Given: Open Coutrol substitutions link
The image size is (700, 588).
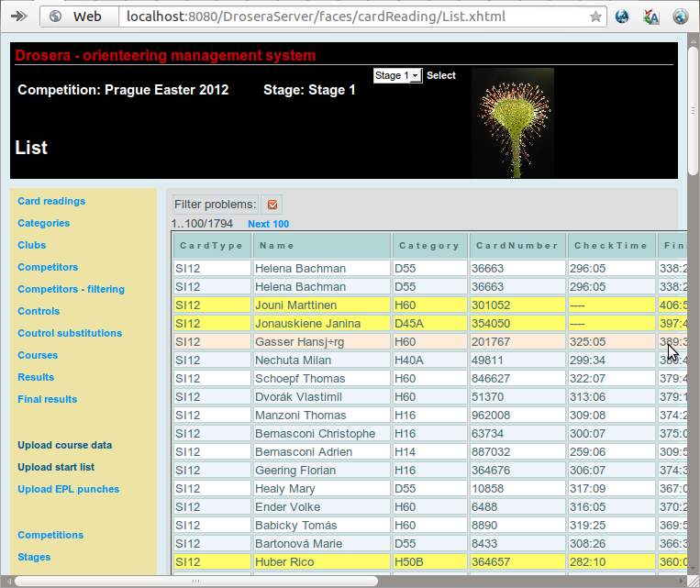Looking at the screenshot, I should pyautogui.click(x=70, y=333).
